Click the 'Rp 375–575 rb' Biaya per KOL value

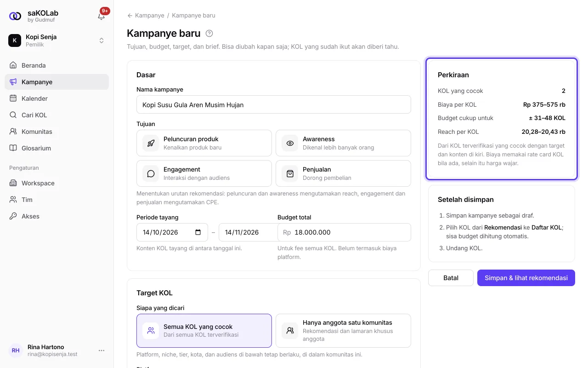click(x=544, y=105)
